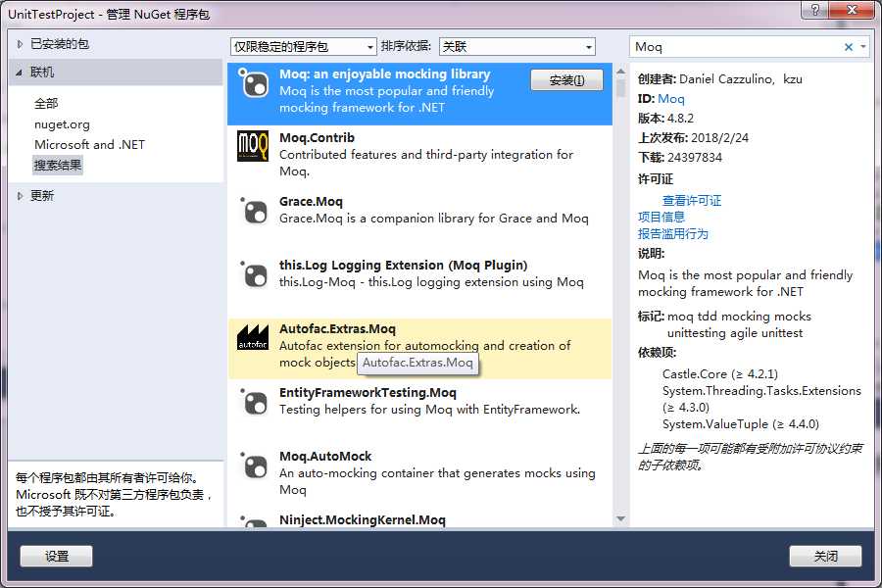The image size is (882, 588).
Task: Click the Help question mark button in title bar
Action: (x=814, y=10)
